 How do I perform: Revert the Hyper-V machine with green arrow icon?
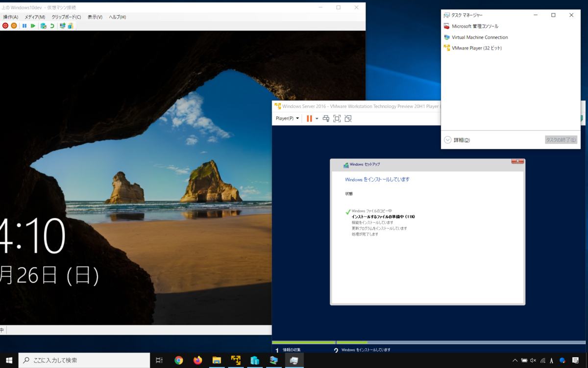pyautogui.click(x=52, y=26)
